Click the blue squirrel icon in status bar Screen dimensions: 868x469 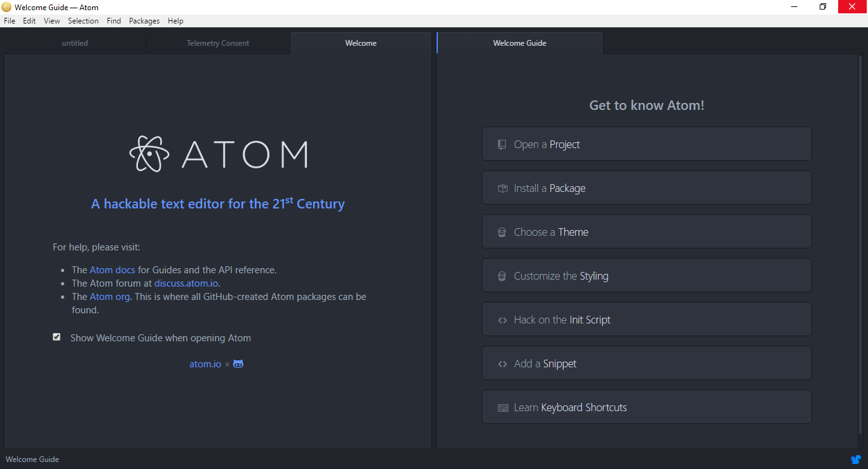pyautogui.click(x=856, y=459)
